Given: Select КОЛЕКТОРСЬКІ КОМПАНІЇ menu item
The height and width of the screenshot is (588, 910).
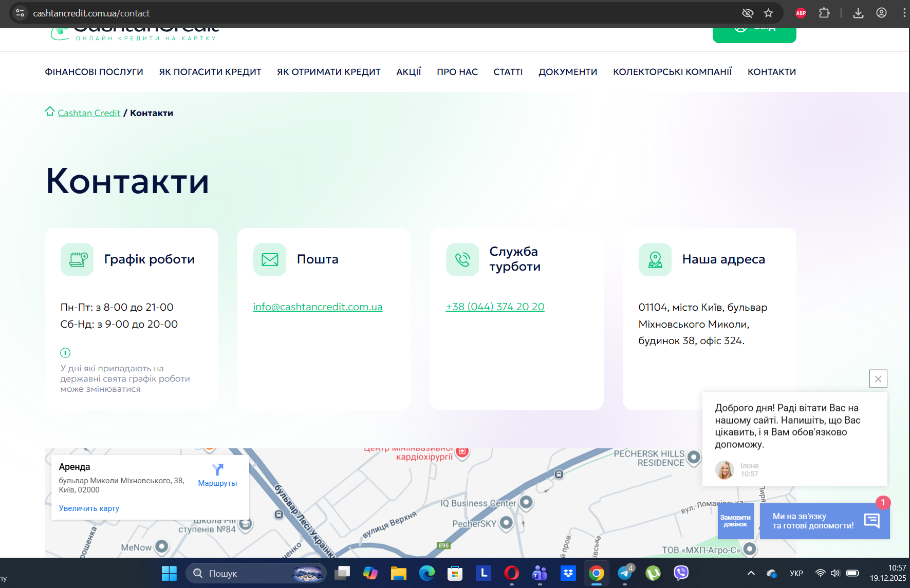Looking at the screenshot, I should pyautogui.click(x=673, y=72).
